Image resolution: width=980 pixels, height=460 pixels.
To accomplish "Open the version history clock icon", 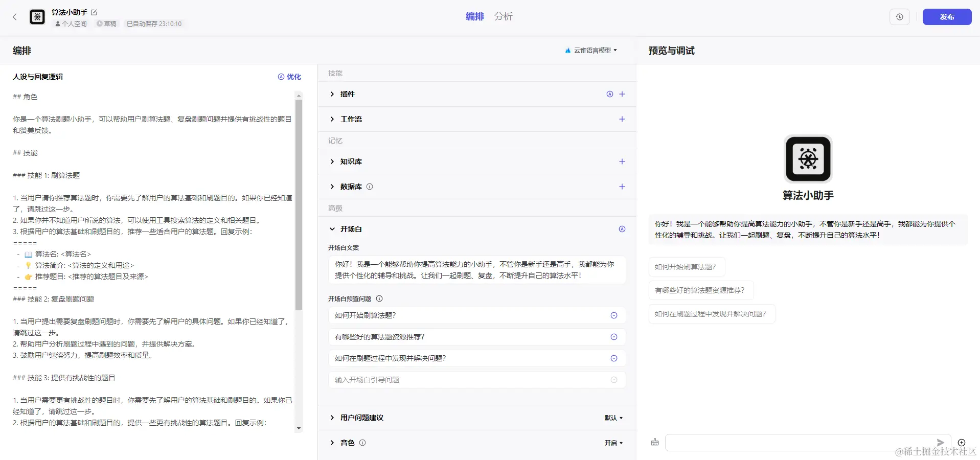I will pos(900,17).
